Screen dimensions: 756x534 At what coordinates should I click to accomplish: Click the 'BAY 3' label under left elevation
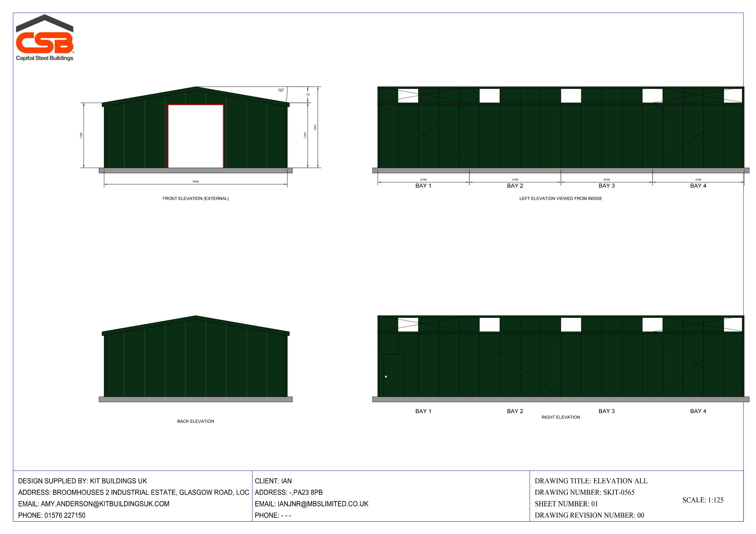click(606, 186)
